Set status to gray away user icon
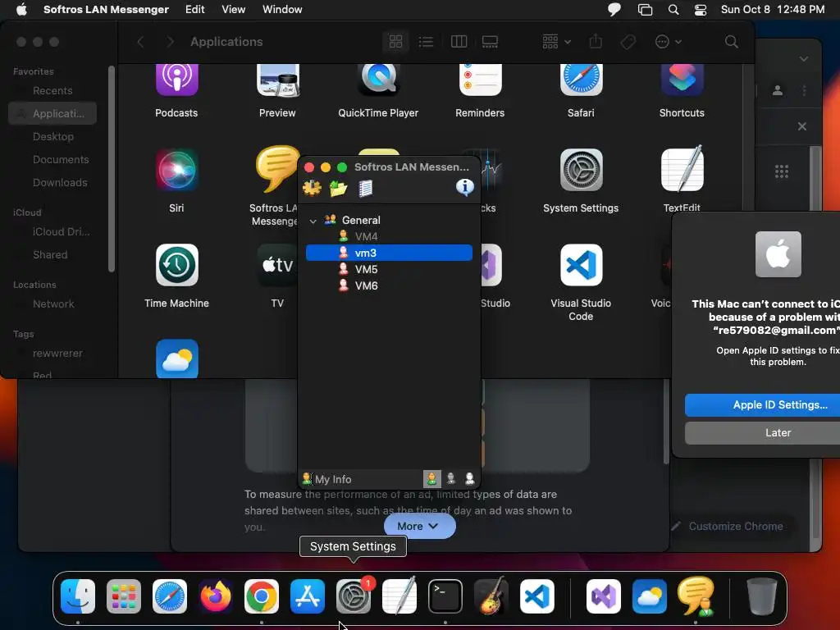Image resolution: width=840 pixels, height=630 pixels. click(451, 478)
